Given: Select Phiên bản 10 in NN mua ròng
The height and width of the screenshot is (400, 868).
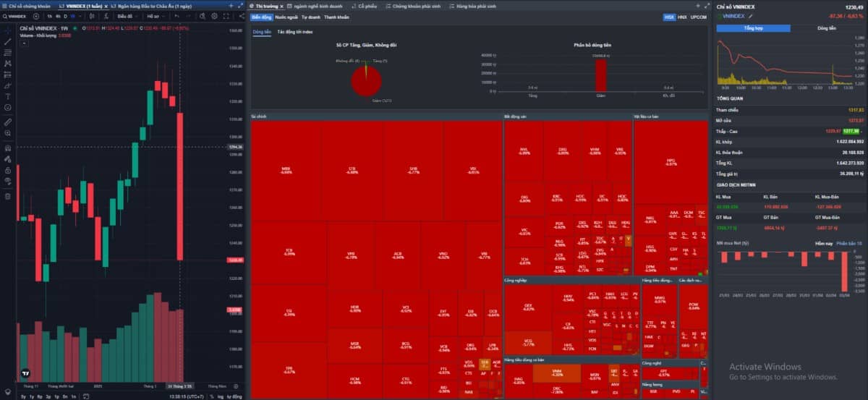Looking at the screenshot, I should [x=849, y=244].
